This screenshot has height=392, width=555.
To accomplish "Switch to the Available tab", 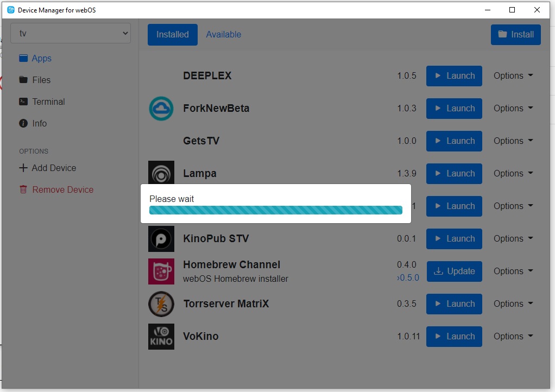I will (223, 35).
